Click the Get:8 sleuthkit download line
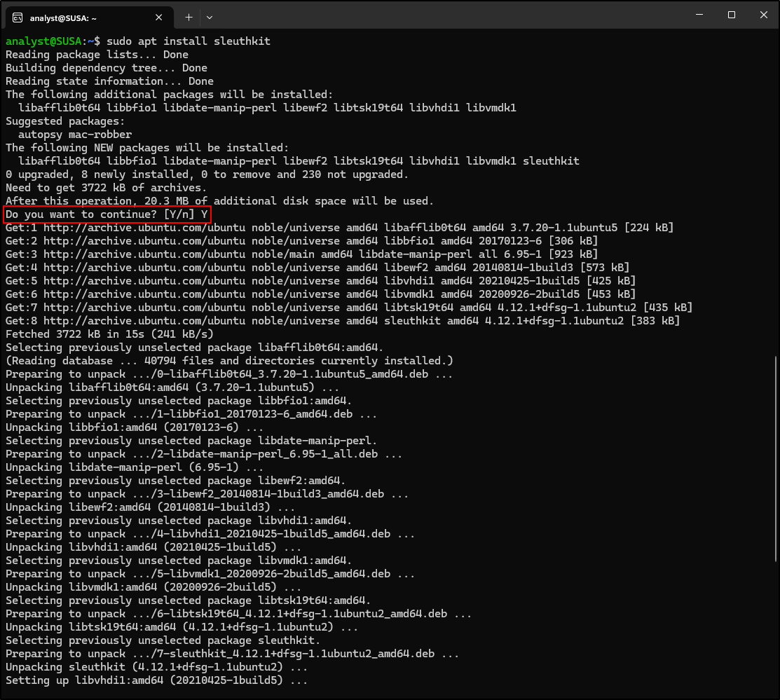Image resolution: width=780 pixels, height=700 pixels. click(343, 321)
